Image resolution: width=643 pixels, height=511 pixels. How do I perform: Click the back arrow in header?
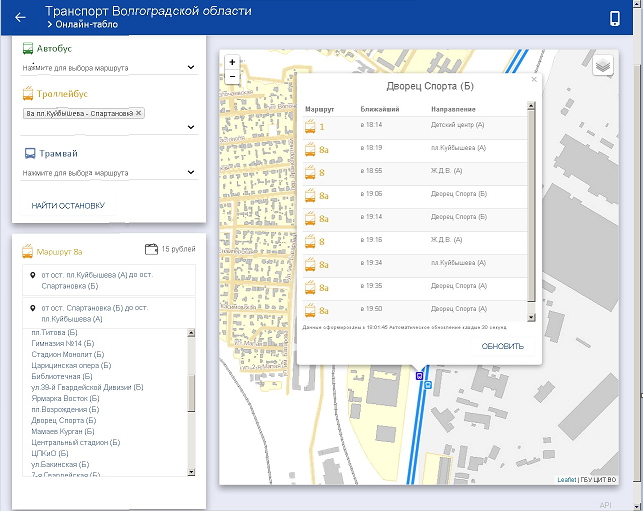[21, 17]
